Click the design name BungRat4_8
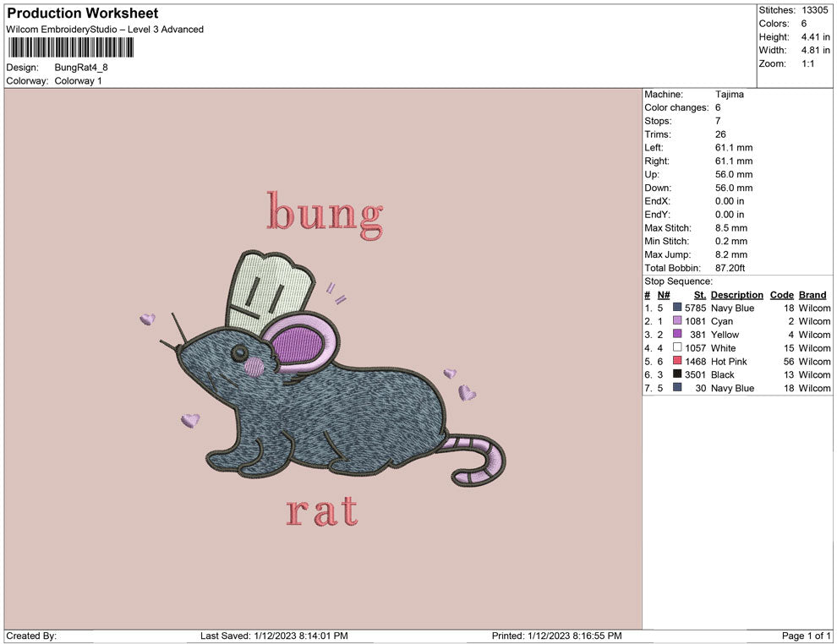The image size is (837, 644). coord(81,68)
